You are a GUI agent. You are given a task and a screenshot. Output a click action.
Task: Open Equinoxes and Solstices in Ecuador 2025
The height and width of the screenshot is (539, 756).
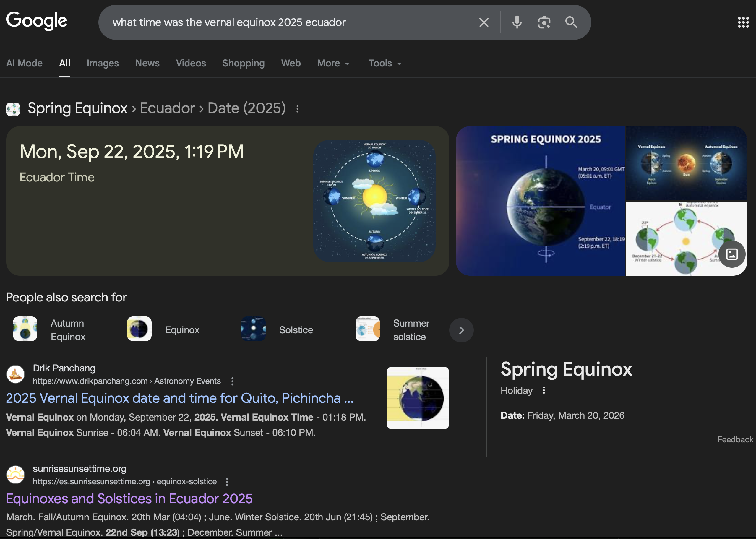pyautogui.click(x=129, y=499)
